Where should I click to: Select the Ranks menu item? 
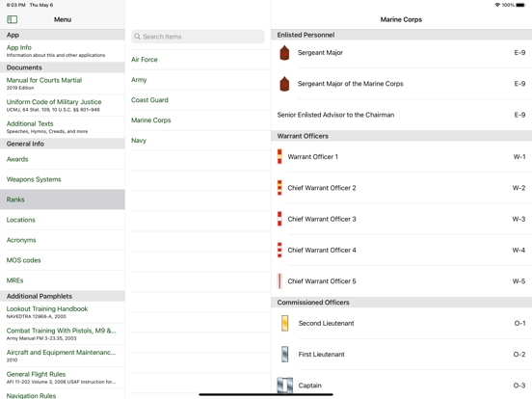coord(63,199)
